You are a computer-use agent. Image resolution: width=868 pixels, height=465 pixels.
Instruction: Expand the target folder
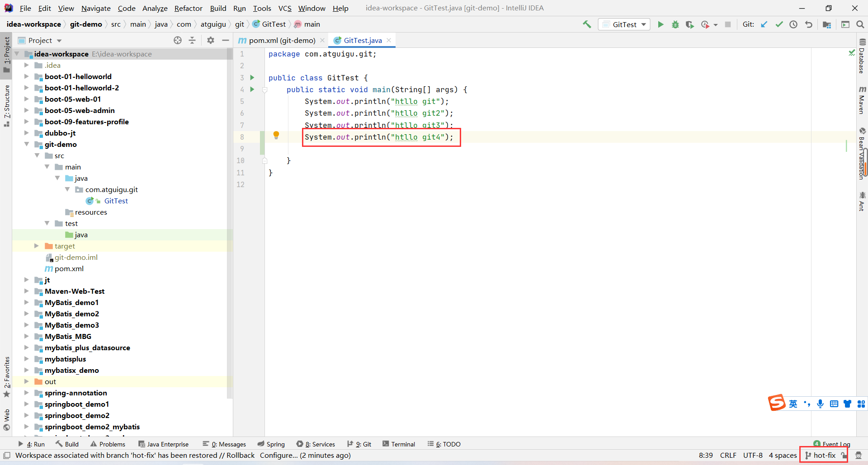37,246
